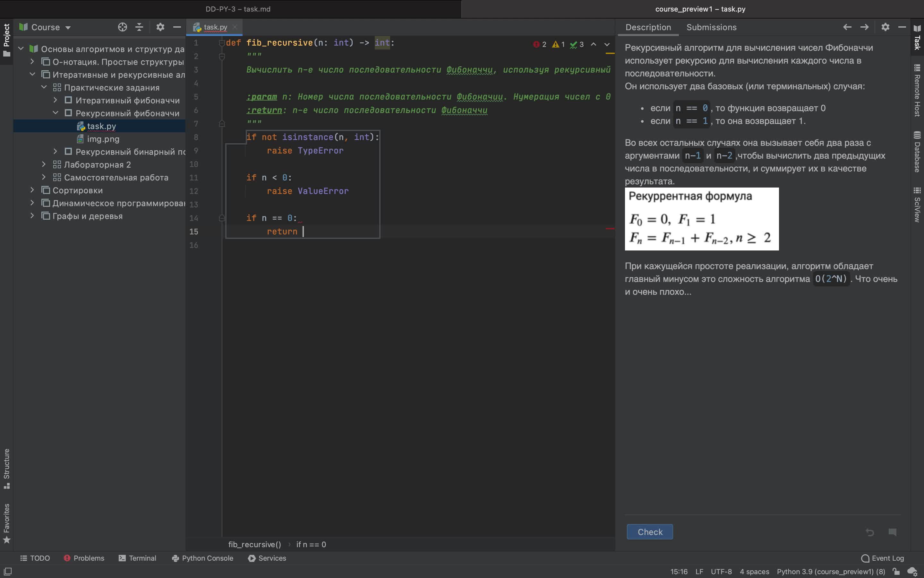This screenshot has width=924, height=578.
Task: Open the Structure tool window
Action: pyautogui.click(x=6, y=469)
